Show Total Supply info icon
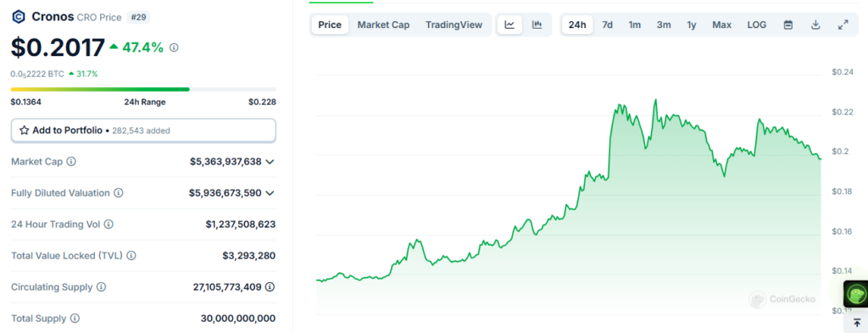The width and height of the screenshot is (868, 333). [x=75, y=319]
